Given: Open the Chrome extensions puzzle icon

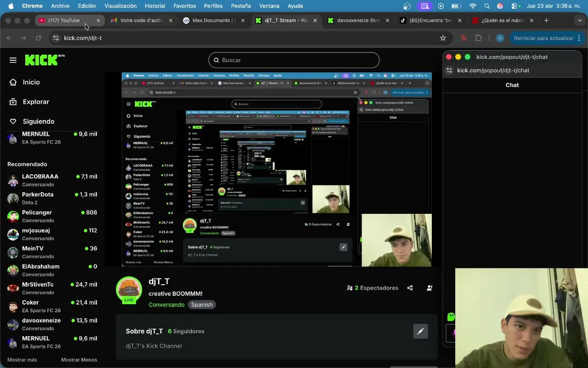Looking at the screenshot, I should (478, 38).
